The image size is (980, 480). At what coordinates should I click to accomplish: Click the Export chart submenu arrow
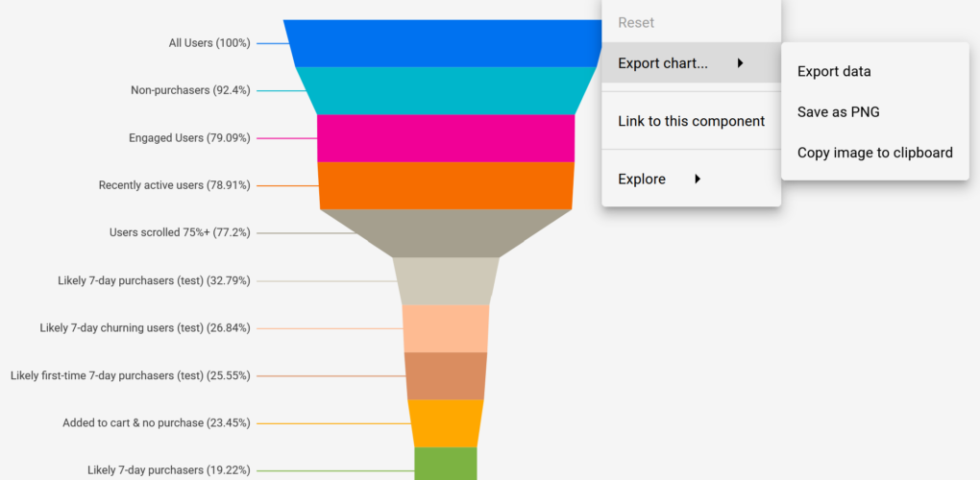point(741,63)
